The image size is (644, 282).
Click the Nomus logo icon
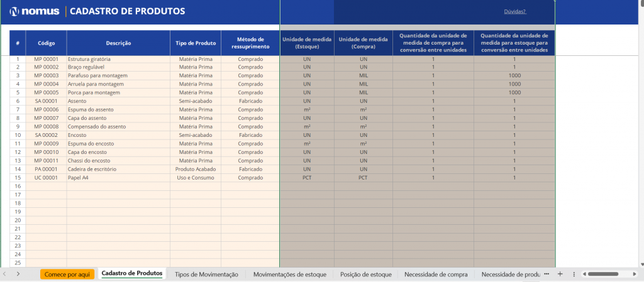pyautogui.click(x=14, y=11)
